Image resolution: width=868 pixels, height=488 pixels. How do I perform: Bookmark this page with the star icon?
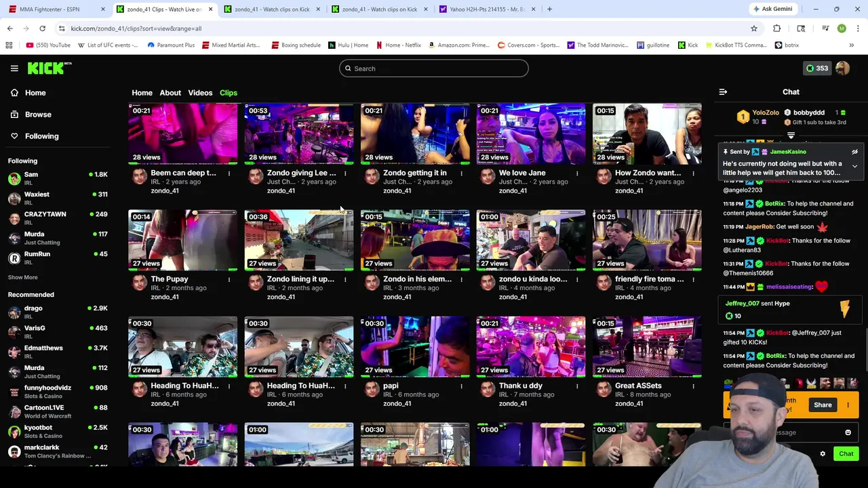753,28
